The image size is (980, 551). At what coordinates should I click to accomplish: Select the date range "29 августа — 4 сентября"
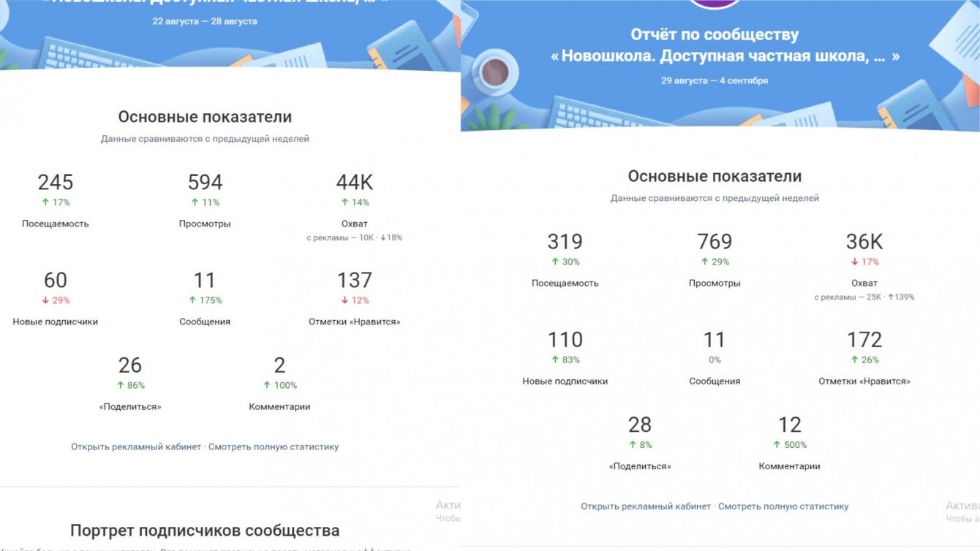point(715,80)
